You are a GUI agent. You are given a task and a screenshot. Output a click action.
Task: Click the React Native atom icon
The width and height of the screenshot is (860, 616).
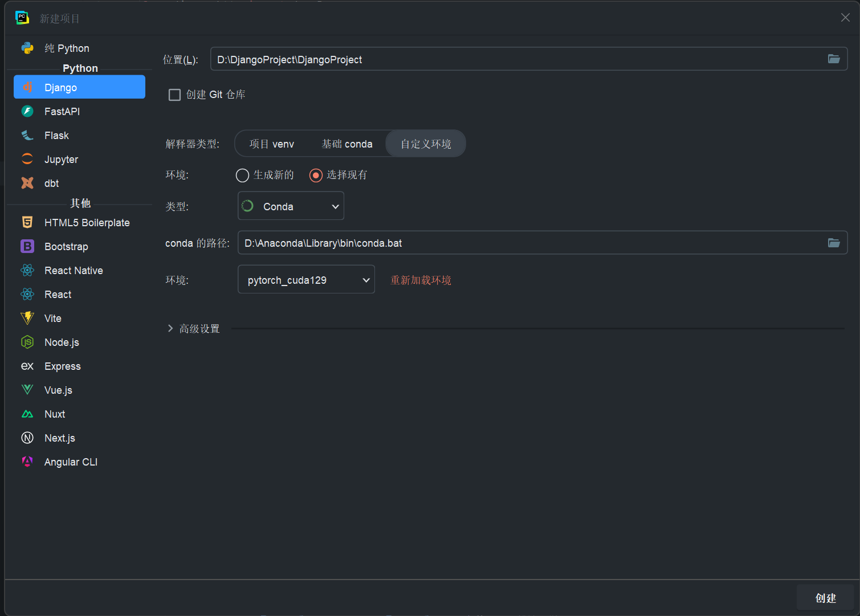(x=27, y=270)
